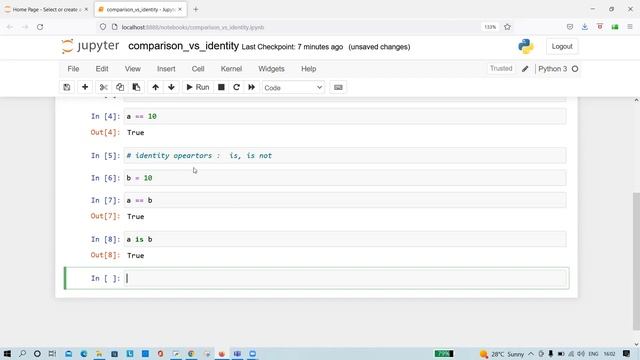
Task: Open Task View on taskbar
Action: click(x=52, y=353)
